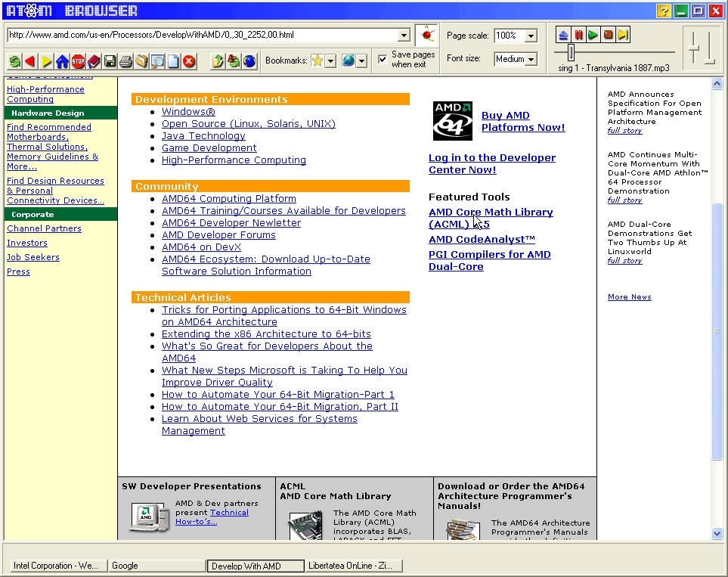Switch to the Google tab
Viewport: 728px width, 577px height.
(x=156, y=566)
